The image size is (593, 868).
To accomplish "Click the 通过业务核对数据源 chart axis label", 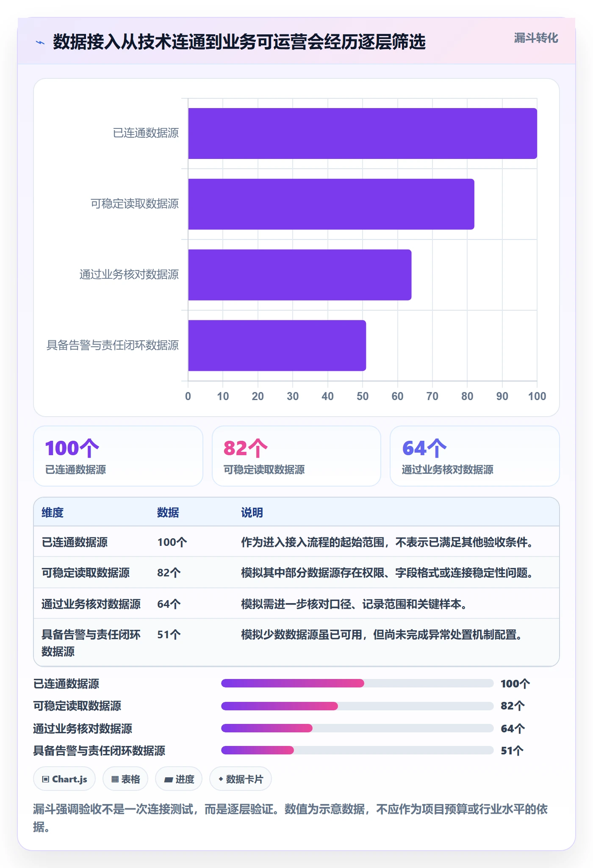I will click(129, 275).
